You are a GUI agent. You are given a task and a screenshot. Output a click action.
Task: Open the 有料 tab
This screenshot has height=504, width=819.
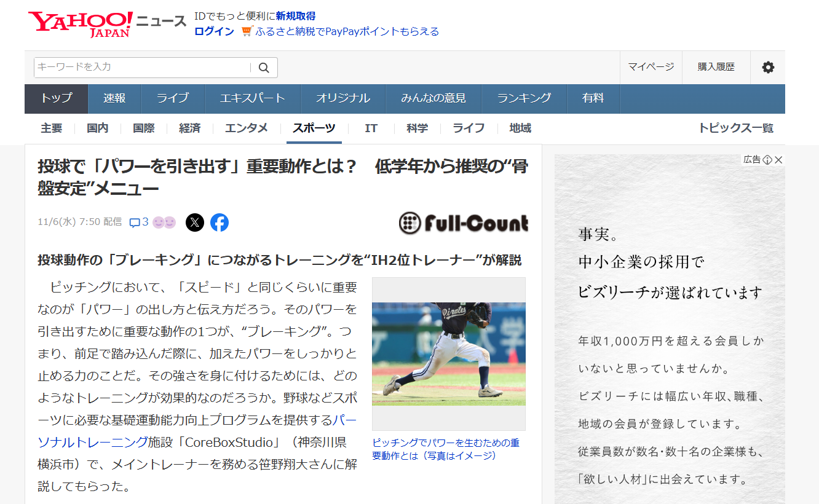pyautogui.click(x=593, y=98)
